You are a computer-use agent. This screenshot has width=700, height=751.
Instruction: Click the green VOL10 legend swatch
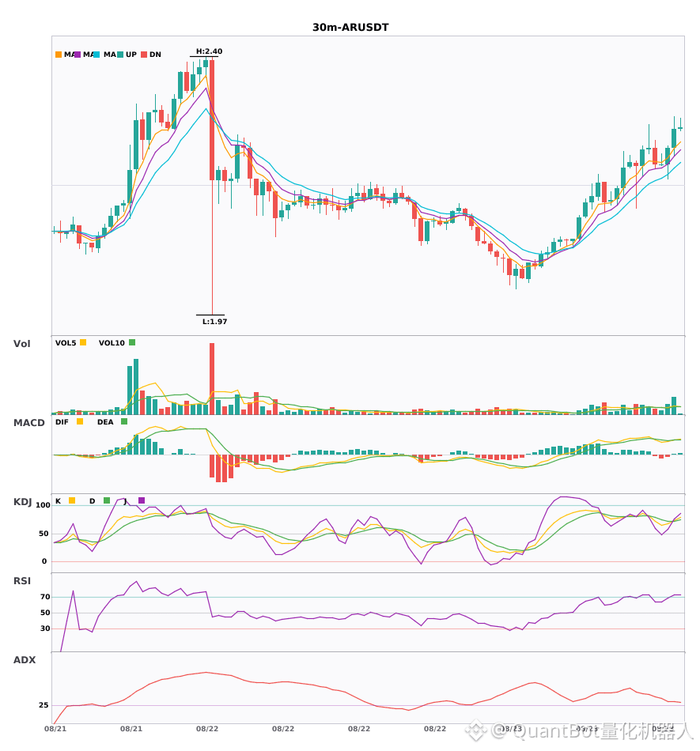[x=132, y=342]
